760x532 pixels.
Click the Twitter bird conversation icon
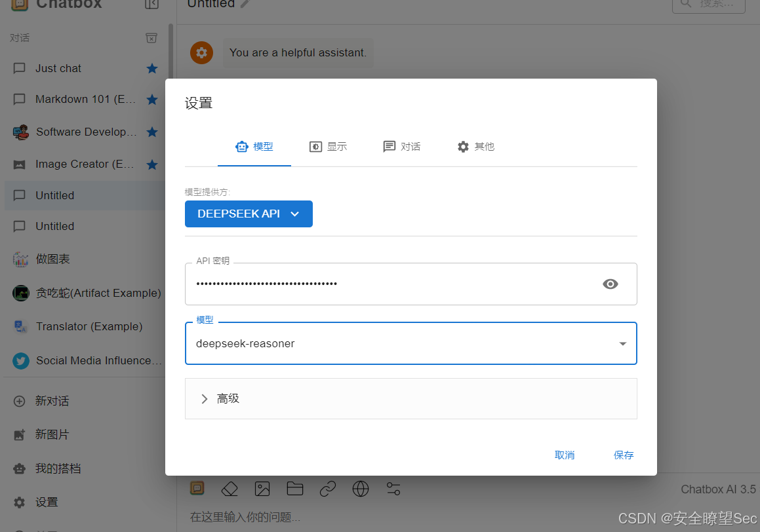(x=21, y=360)
